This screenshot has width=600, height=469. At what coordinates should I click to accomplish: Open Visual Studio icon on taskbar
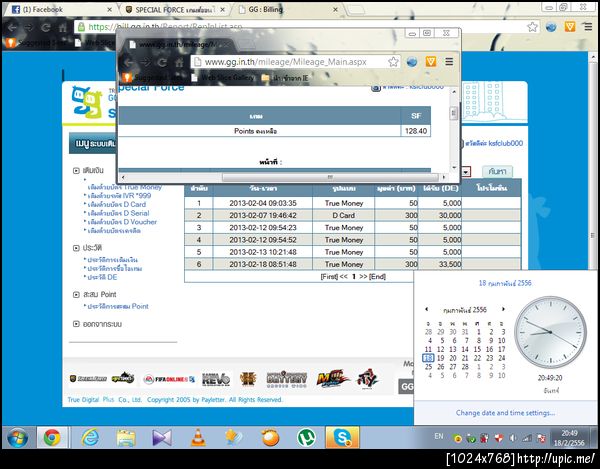[x=162, y=438]
